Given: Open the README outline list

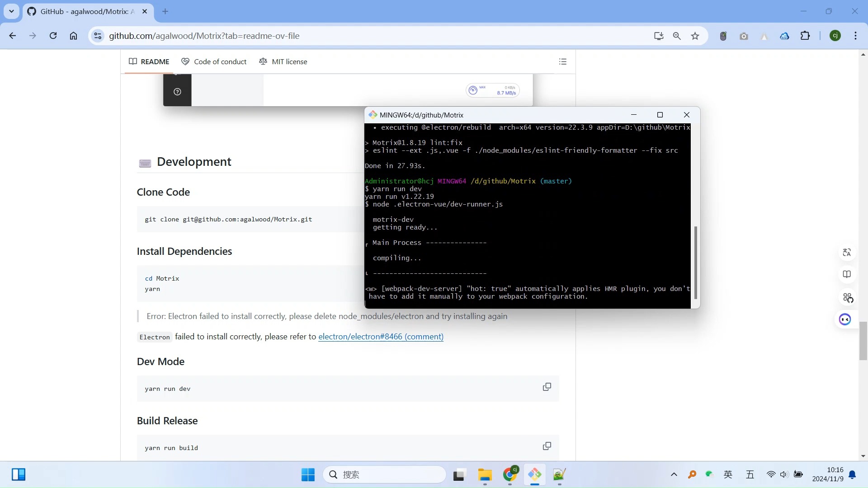Looking at the screenshot, I should [563, 61].
